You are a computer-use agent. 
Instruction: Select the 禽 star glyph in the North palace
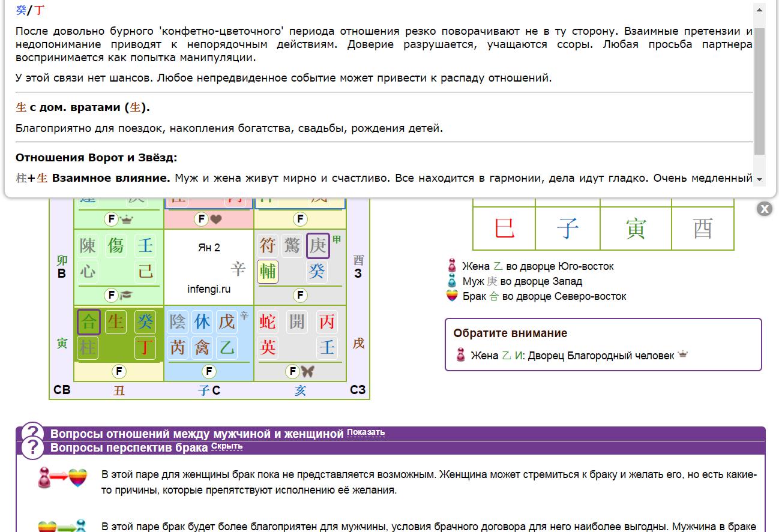pyautogui.click(x=202, y=348)
